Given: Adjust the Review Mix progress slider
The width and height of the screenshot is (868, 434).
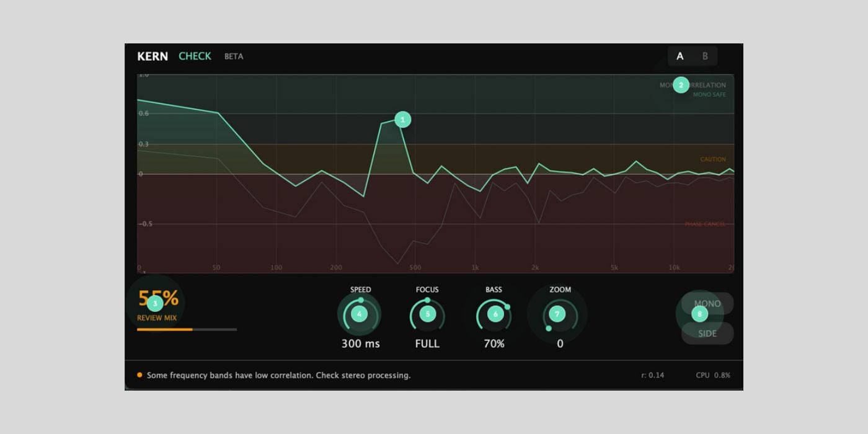Looking at the screenshot, I should click(x=186, y=330).
